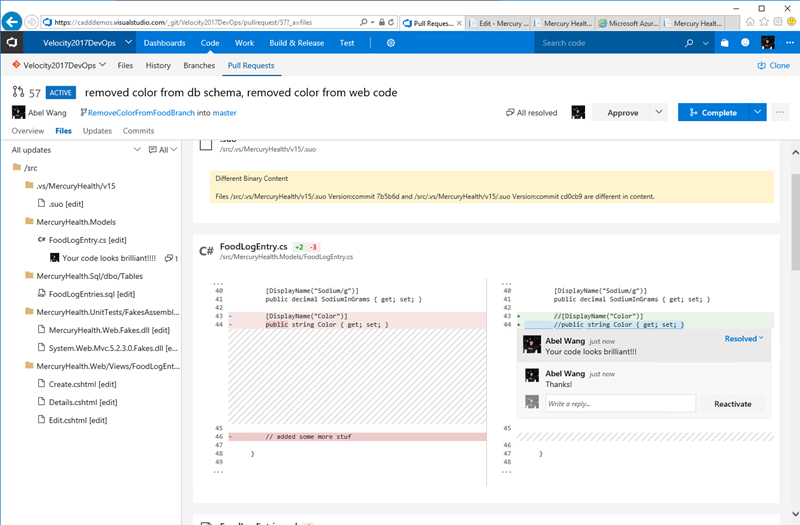
Task: Select FoodLogEntry.cs [edit] in file tree
Action: 87,240
